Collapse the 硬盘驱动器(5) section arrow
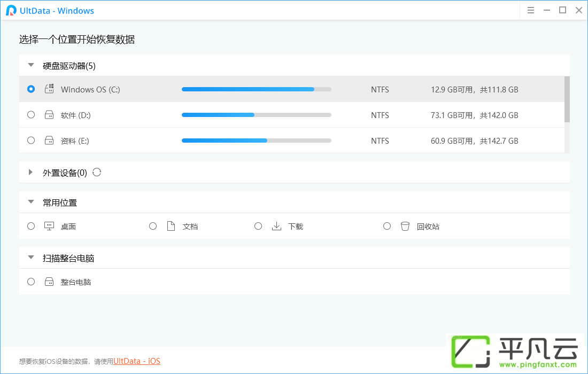The image size is (588, 374). (31, 65)
